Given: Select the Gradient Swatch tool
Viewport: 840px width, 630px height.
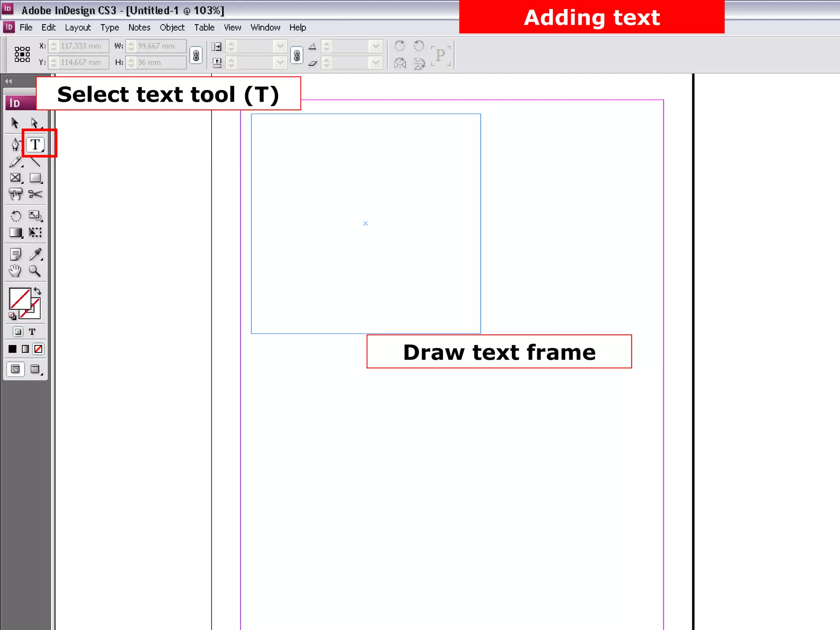Looking at the screenshot, I should 16,233.
